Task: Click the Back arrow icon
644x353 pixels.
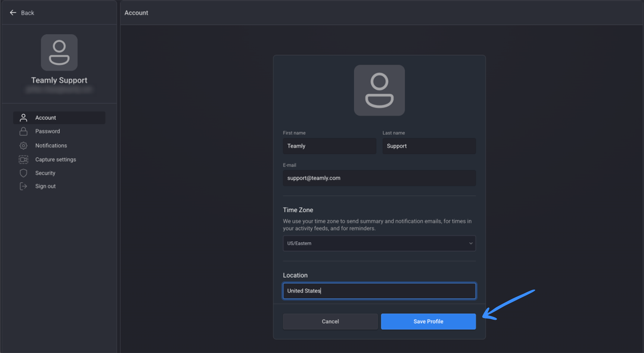Action: tap(13, 13)
